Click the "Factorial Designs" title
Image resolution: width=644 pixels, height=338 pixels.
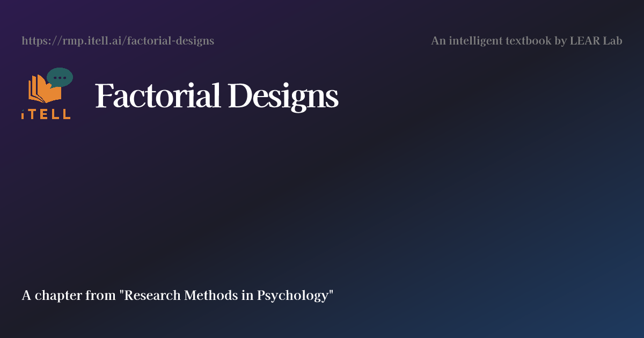(x=217, y=97)
